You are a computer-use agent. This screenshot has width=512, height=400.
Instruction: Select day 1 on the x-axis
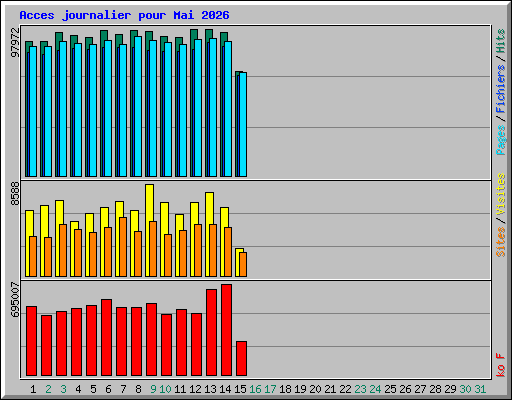33,389
